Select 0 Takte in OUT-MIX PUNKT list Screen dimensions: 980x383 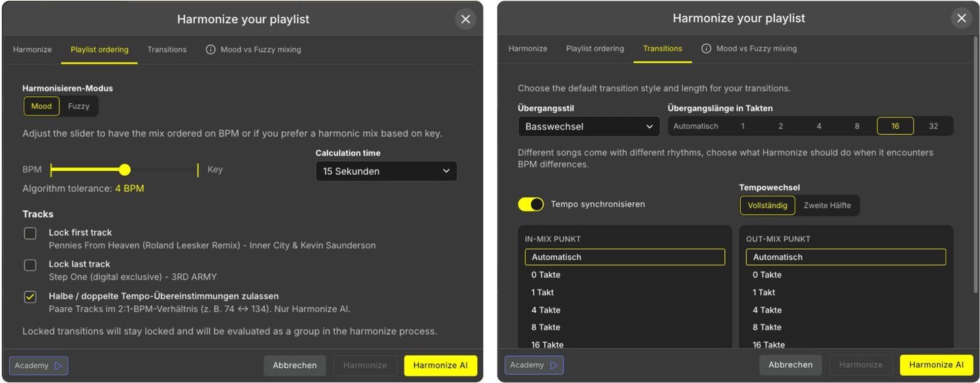[846, 275]
